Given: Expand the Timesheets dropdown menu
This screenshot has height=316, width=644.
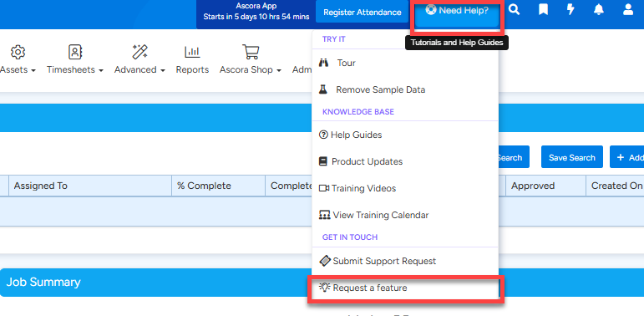Looking at the screenshot, I should 75,70.
